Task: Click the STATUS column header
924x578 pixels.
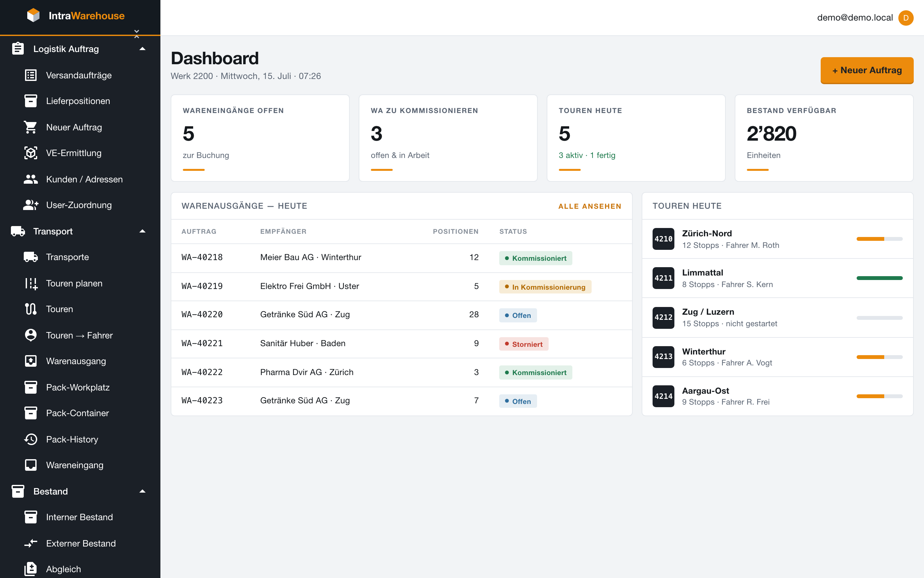Action: click(513, 231)
